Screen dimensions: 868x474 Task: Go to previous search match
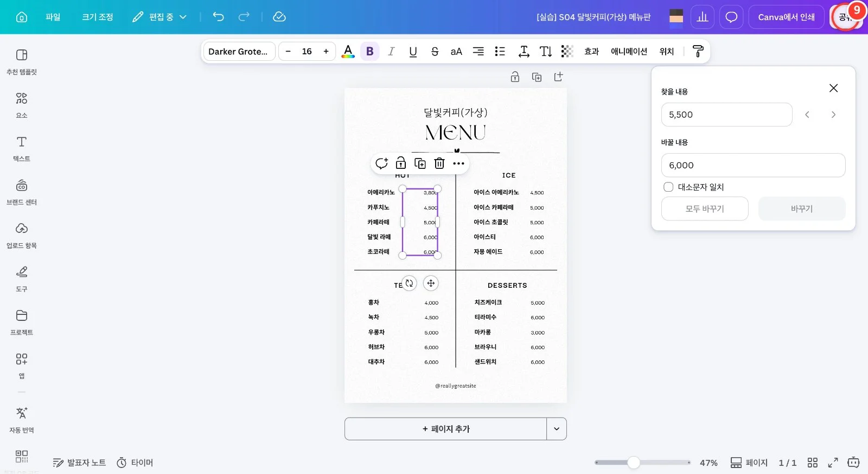[807, 115]
